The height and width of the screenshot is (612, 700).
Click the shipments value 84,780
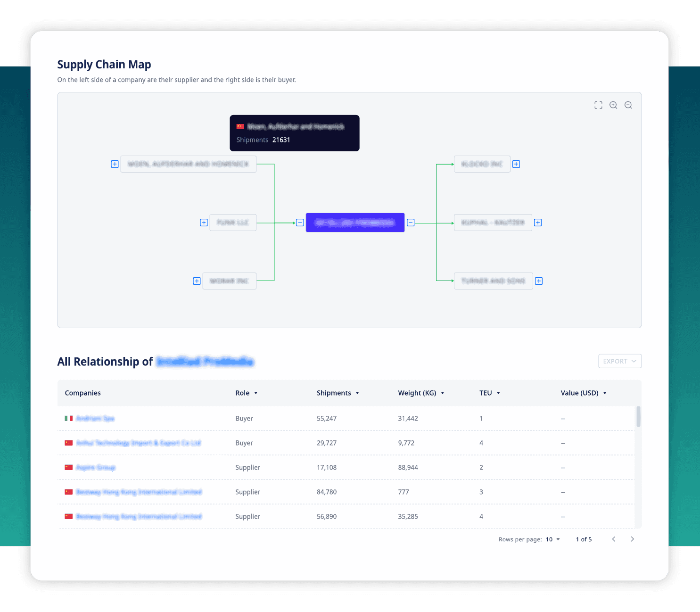pyautogui.click(x=327, y=492)
